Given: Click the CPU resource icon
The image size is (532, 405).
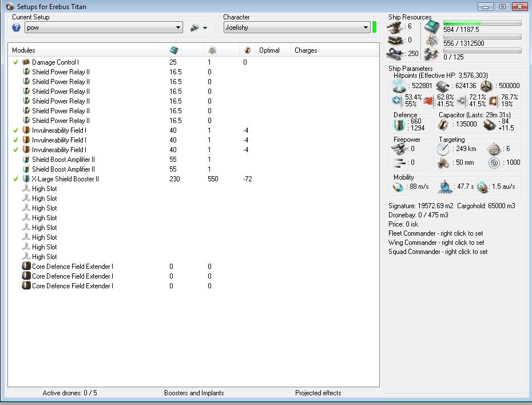Looking at the screenshot, I should click(432, 27).
